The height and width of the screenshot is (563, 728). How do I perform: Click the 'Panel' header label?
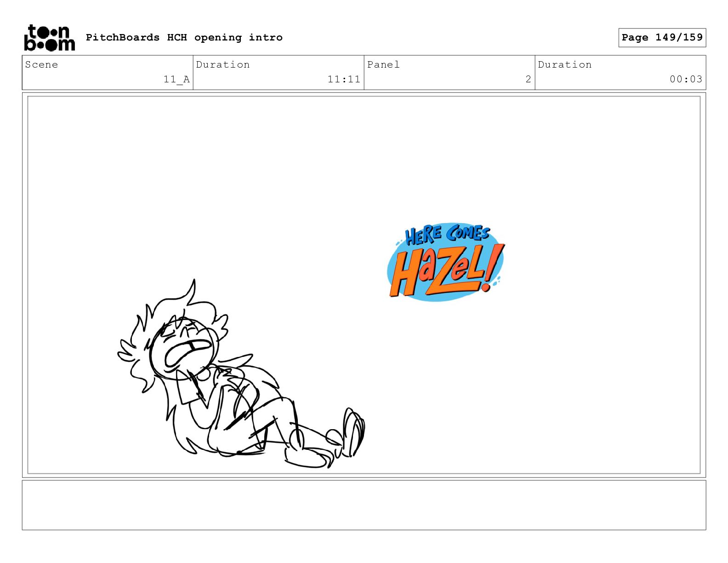[x=384, y=65]
